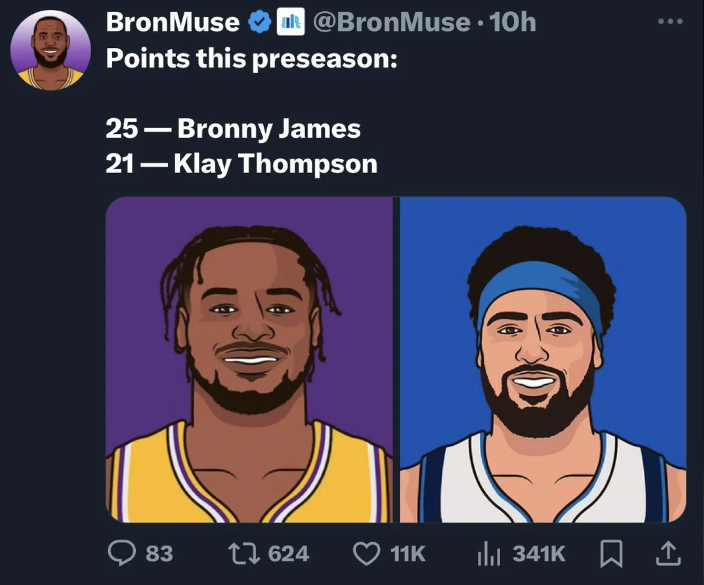Click the BronMuse display name
The width and height of the screenshot is (704, 585).
coord(173,22)
